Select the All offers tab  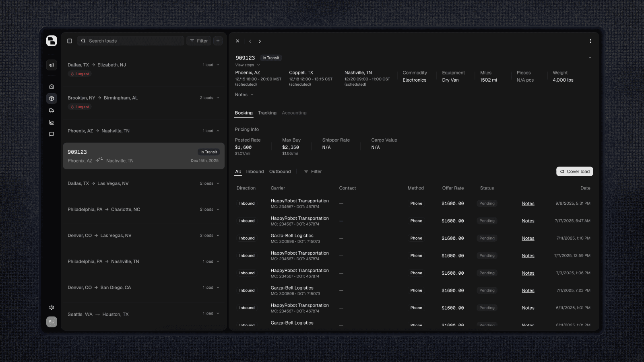[238, 172]
